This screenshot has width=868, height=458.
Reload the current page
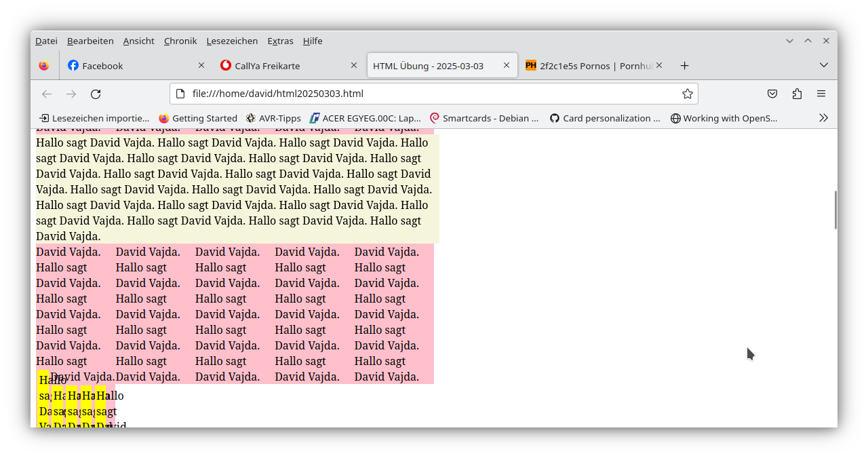click(x=96, y=94)
